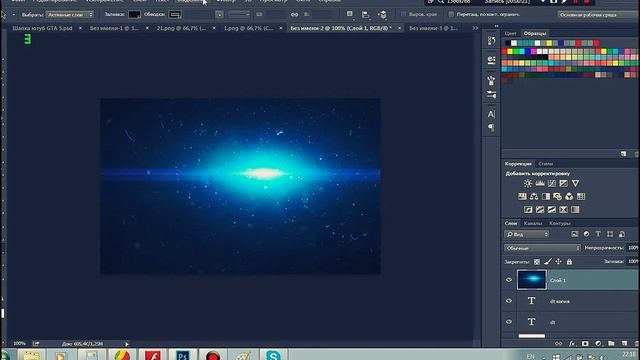The height and width of the screenshot is (360, 640).
Task: Click the fill (Заливка) color swatch
Action: (x=134, y=15)
